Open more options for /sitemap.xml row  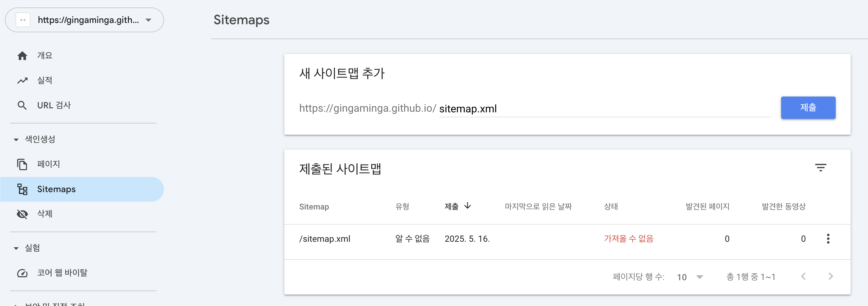[828, 239]
